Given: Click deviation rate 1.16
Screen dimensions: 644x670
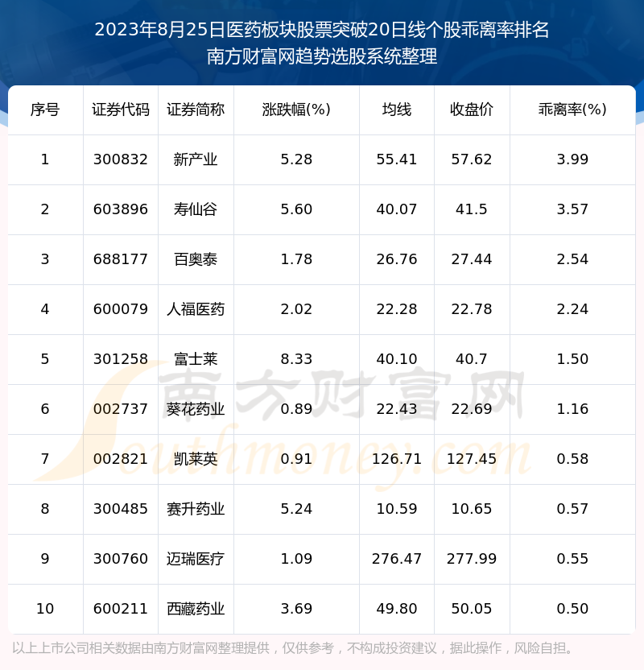Looking at the screenshot, I should (x=572, y=409).
